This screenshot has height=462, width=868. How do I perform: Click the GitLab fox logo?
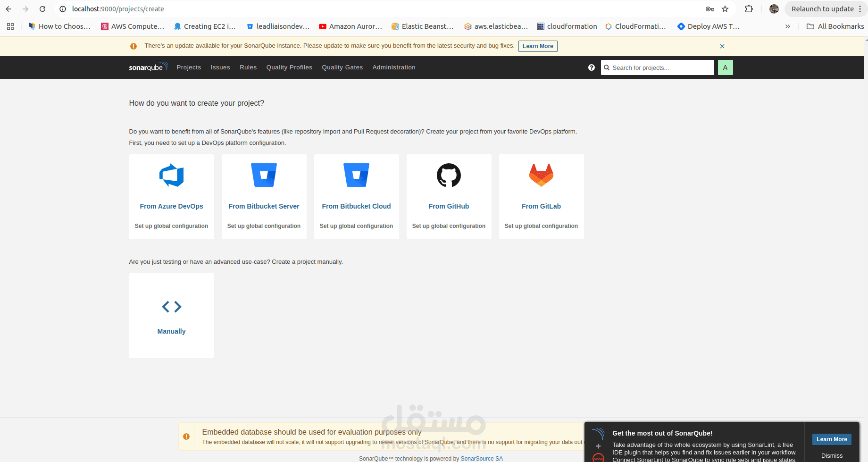[x=542, y=175]
